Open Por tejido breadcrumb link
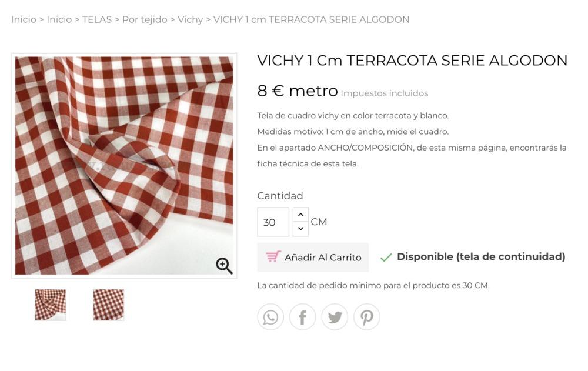The width and height of the screenshot is (588, 371). coord(145,19)
